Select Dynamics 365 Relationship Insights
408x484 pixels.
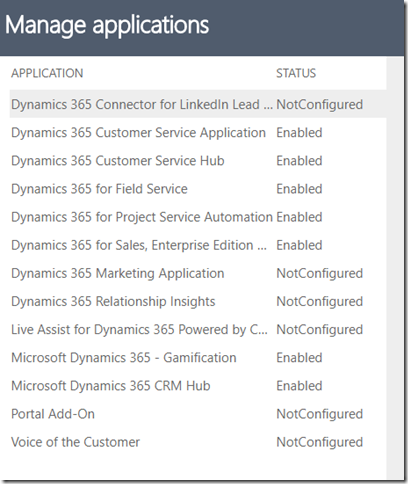(x=113, y=302)
